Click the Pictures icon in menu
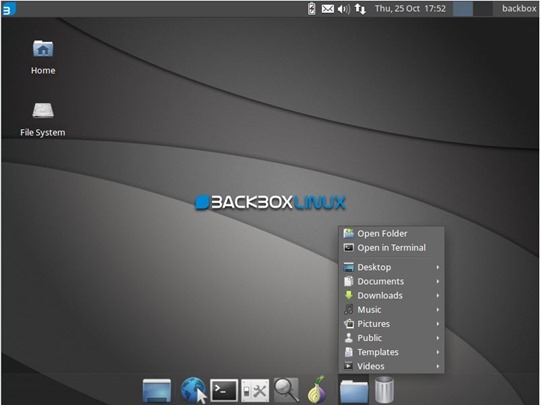The height and width of the screenshot is (405, 540). (x=349, y=324)
